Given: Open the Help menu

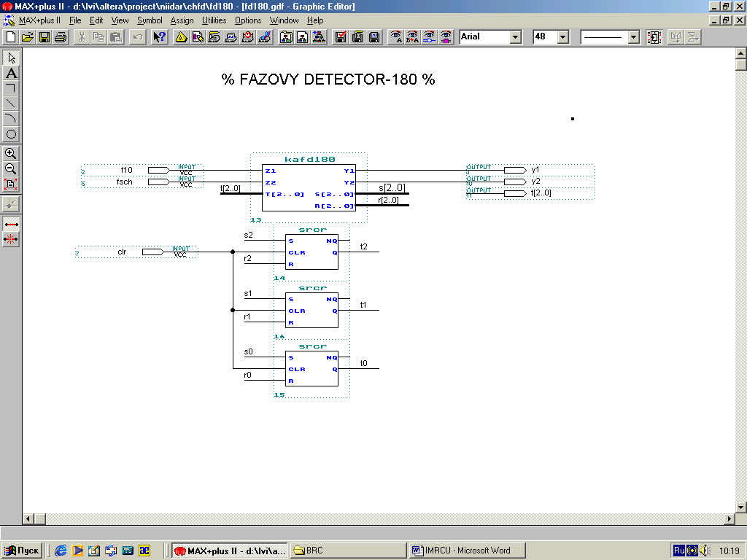Looking at the screenshot, I should 315,20.
